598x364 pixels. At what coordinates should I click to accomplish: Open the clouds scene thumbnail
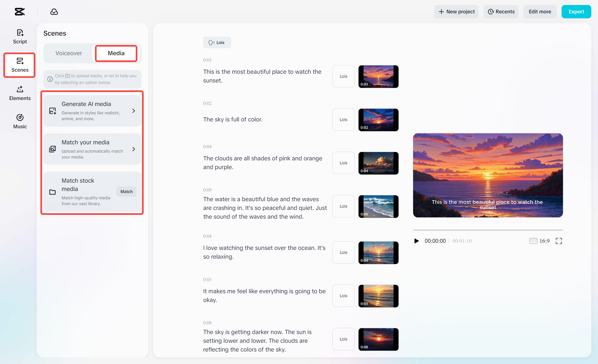click(378, 163)
